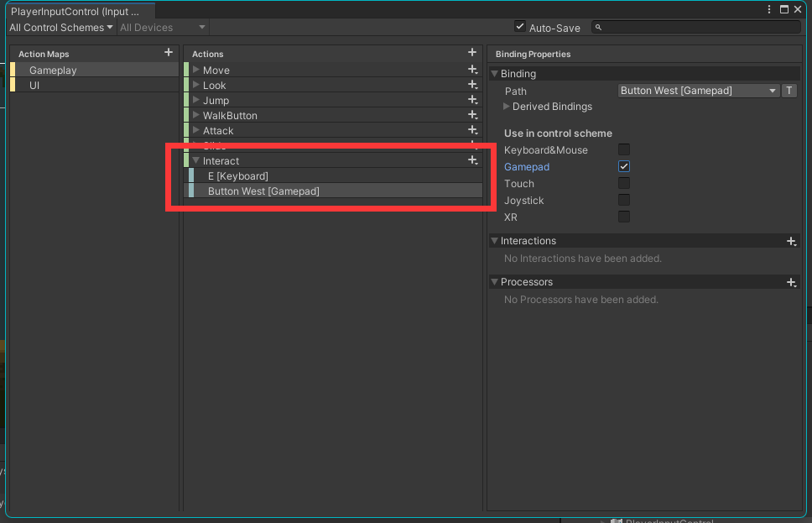Add binding to the Look action
The image size is (812, 523).
tap(472, 85)
